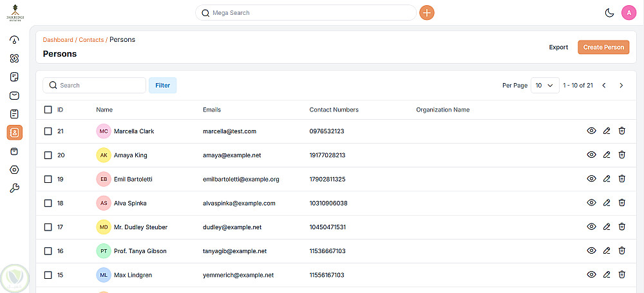
Task: Open the hexagon Settings icon in sidebar
Action: [14, 170]
